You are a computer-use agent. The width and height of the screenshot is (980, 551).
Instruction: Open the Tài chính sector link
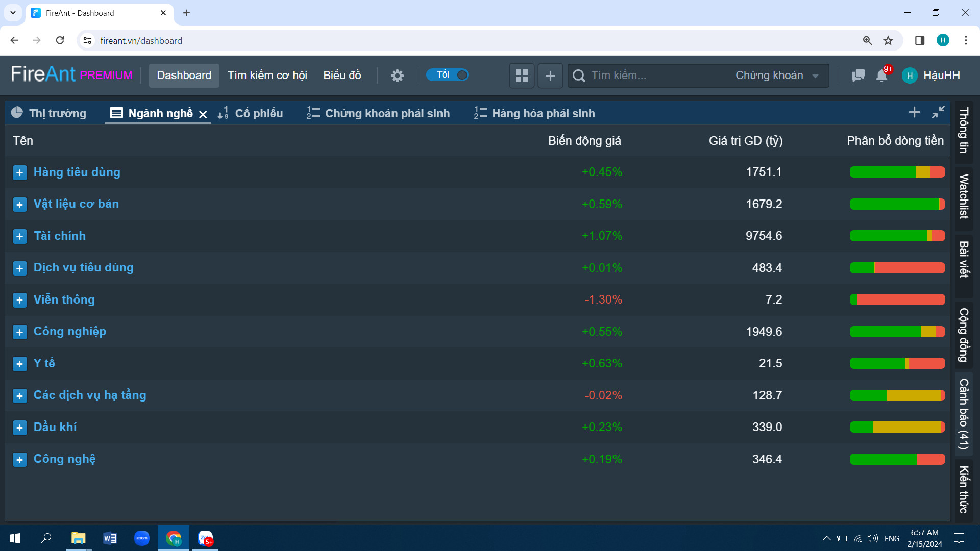click(60, 236)
